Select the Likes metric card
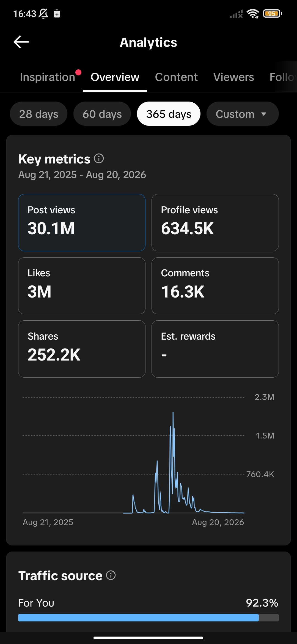 coord(82,286)
